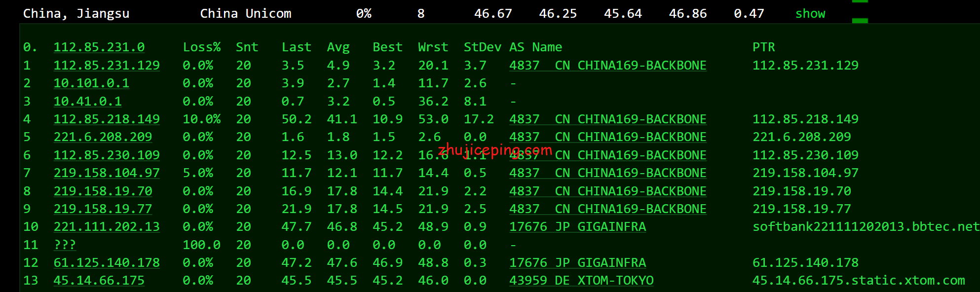The image size is (980, 292).
Task: Open hop 13 IP 45.14.66.175 link
Action: 99,281
